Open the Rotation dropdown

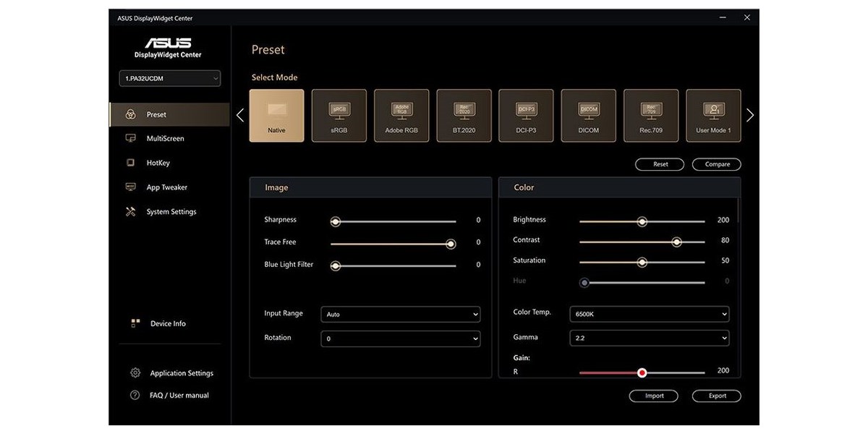point(401,339)
